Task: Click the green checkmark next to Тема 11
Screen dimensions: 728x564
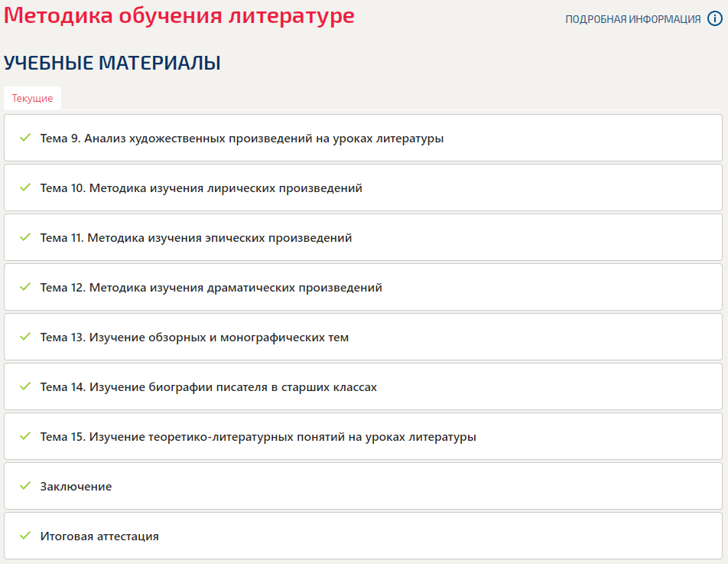Action: pos(25,237)
